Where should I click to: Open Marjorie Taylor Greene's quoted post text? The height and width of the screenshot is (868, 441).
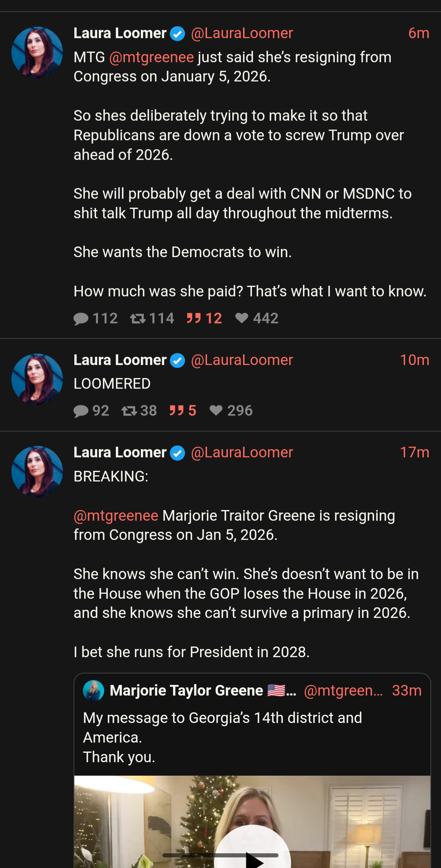click(x=223, y=737)
